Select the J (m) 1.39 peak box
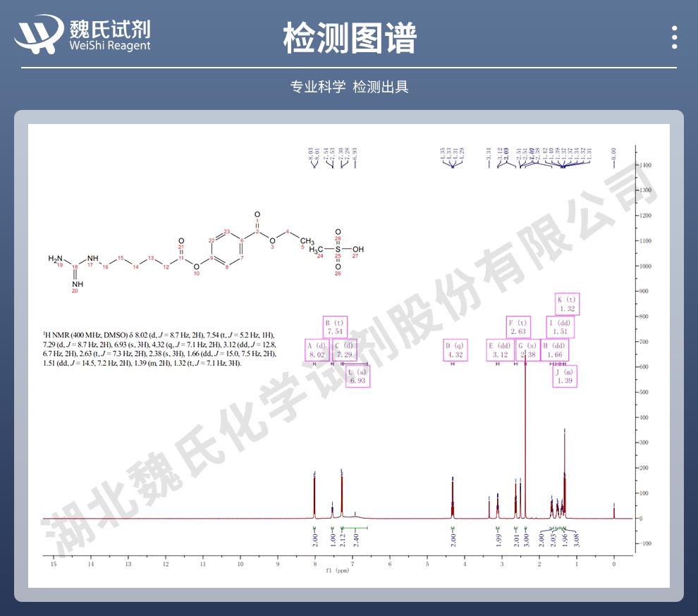The image size is (698, 616). coord(567,376)
